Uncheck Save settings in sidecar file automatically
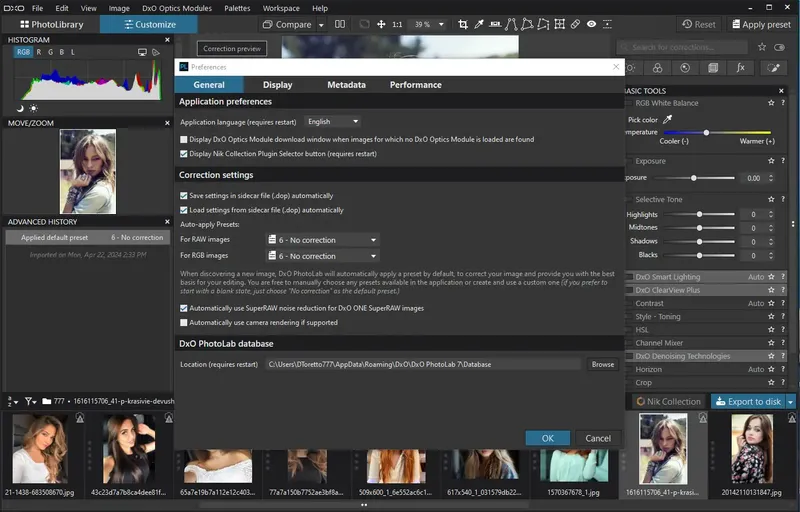 coord(184,195)
